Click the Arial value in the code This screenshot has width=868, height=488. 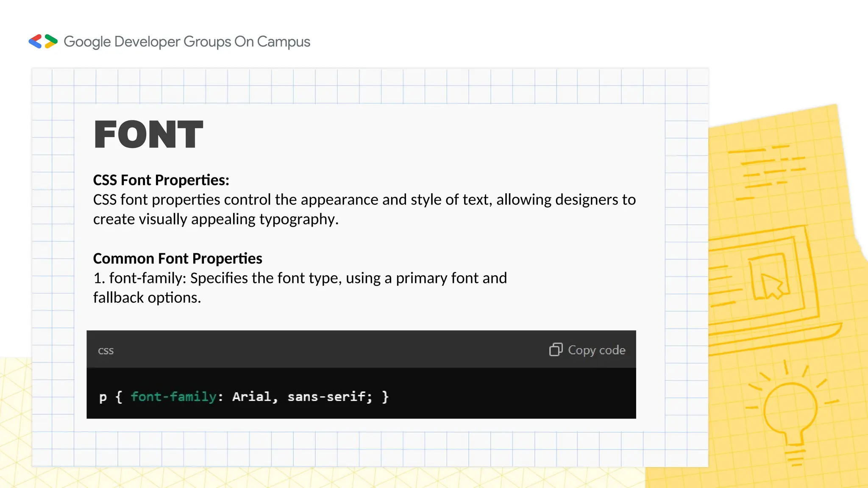252,396
